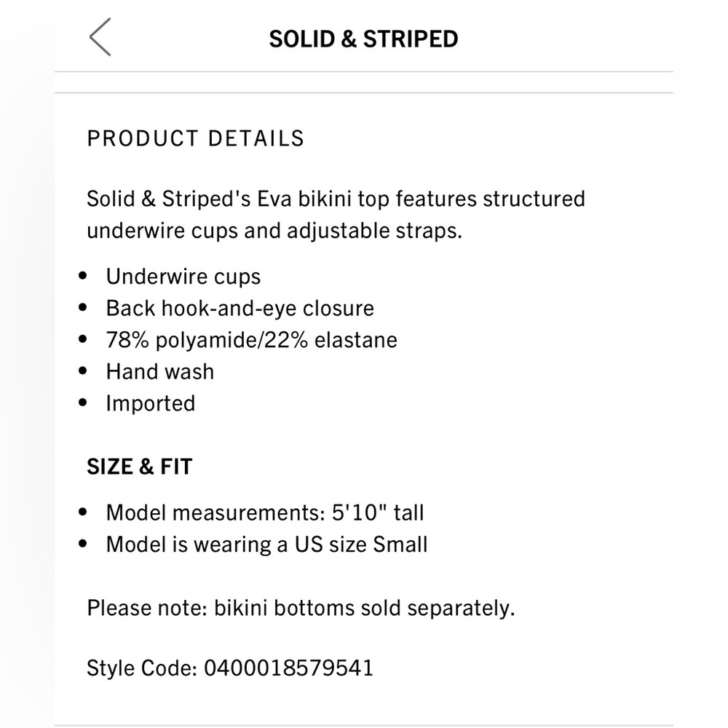
Task: Click the 'Hand wash' care item
Action: (x=160, y=371)
